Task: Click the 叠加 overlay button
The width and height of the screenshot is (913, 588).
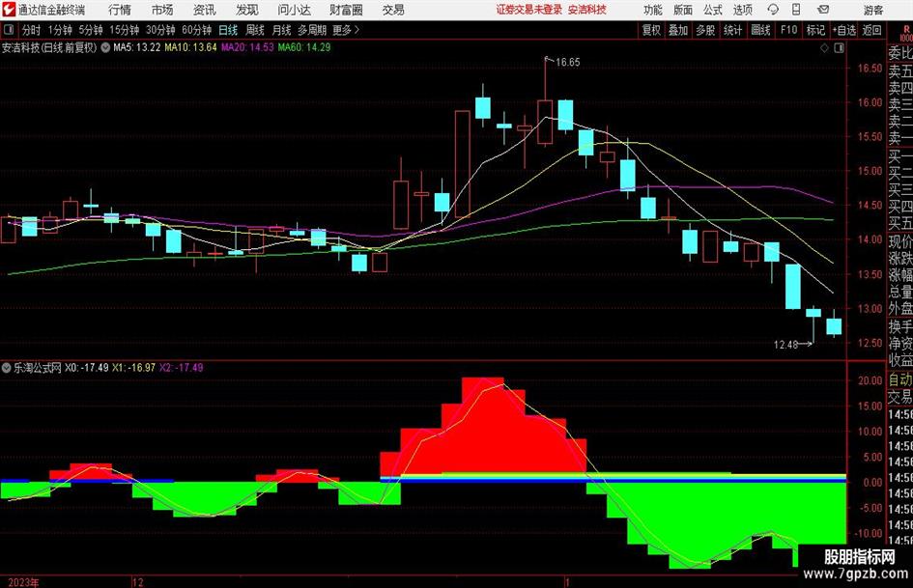Action: click(678, 30)
